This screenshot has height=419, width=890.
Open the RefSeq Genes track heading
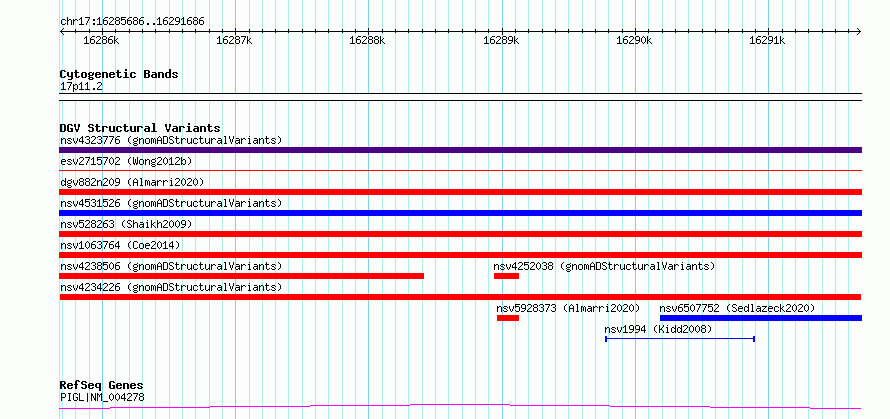[x=102, y=386]
